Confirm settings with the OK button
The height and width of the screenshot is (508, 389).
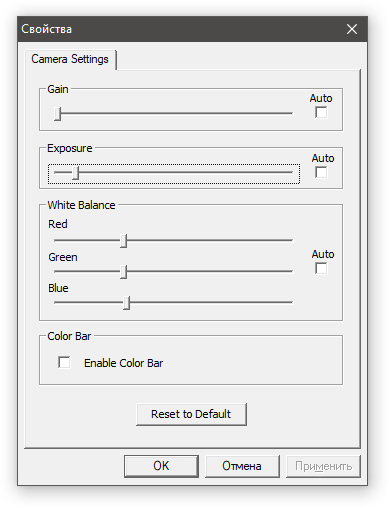(x=161, y=466)
